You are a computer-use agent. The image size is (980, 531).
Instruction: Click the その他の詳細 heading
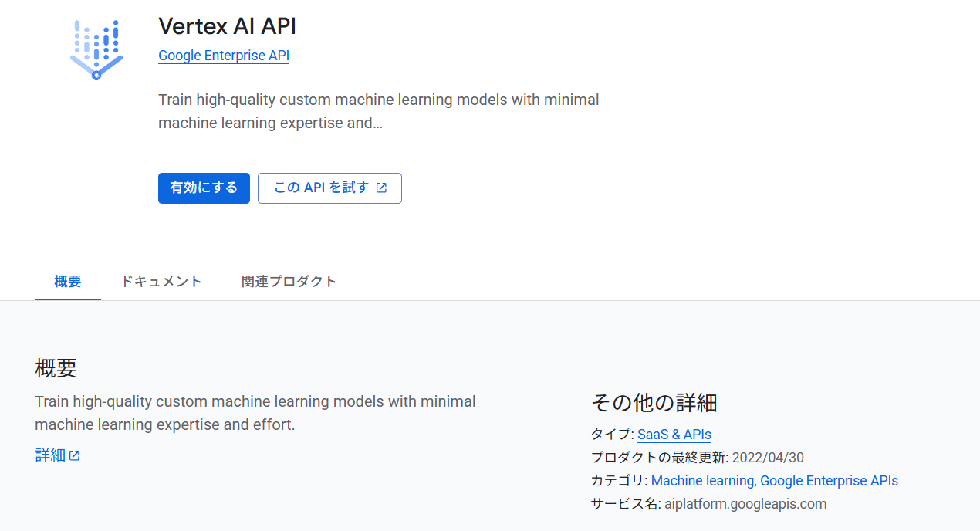point(654,403)
